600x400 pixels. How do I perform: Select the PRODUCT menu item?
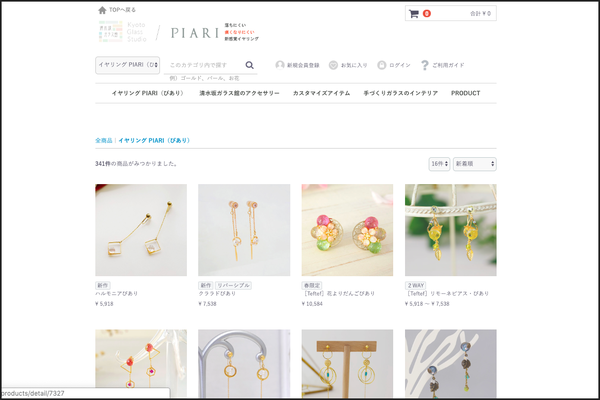pyautogui.click(x=465, y=93)
